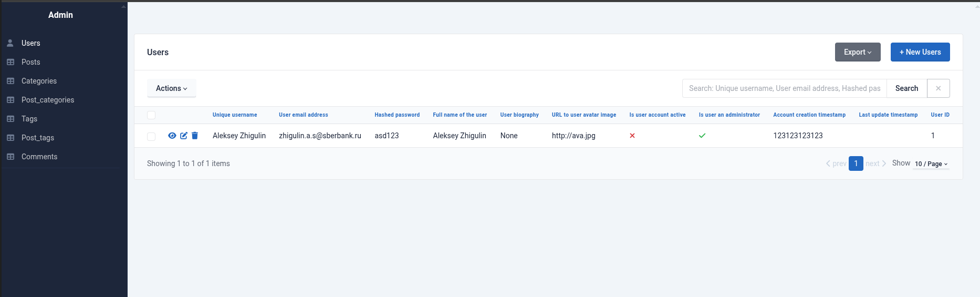980x297 pixels.
Task: Edit Aleksey Zhigulin via pencil icon
Action: [184, 136]
